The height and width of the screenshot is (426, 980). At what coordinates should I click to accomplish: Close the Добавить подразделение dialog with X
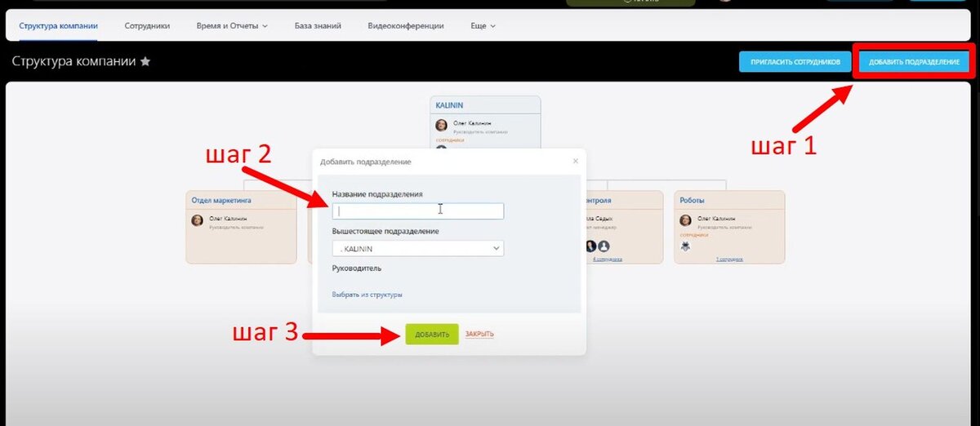click(x=575, y=161)
